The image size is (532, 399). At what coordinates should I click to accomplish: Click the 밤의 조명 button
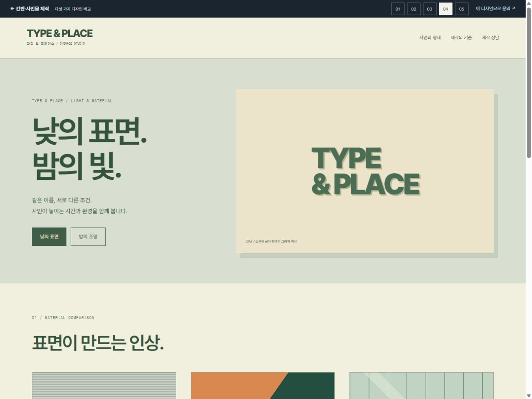[88, 237]
